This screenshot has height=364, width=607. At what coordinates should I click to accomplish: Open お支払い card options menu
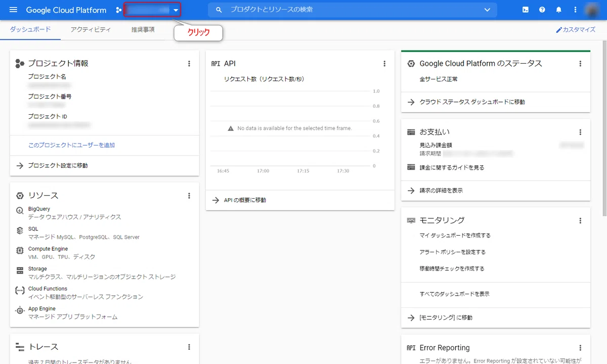click(x=580, y=132)
